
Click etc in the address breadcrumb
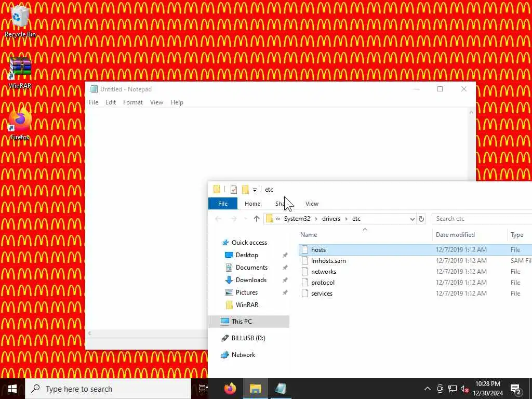[356, 219]
